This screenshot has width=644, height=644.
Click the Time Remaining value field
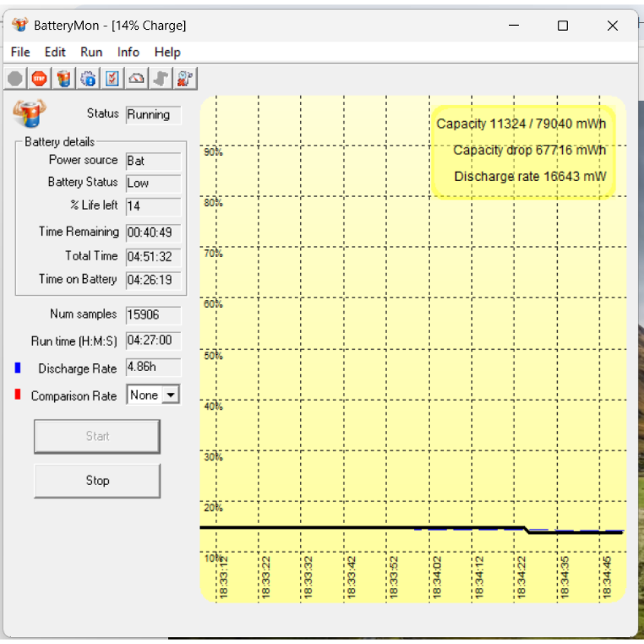(x=153, y=232)
